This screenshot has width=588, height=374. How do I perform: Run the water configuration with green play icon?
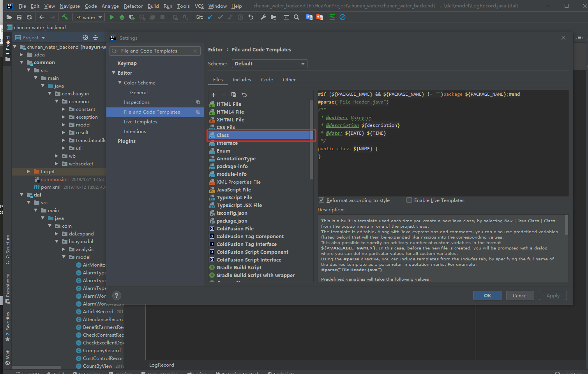tap(112, 17)
